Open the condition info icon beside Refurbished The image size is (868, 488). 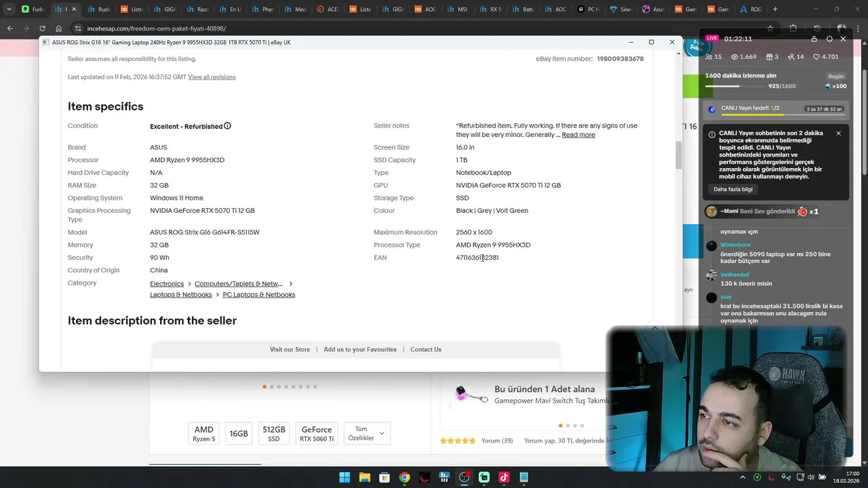point(227,126)
